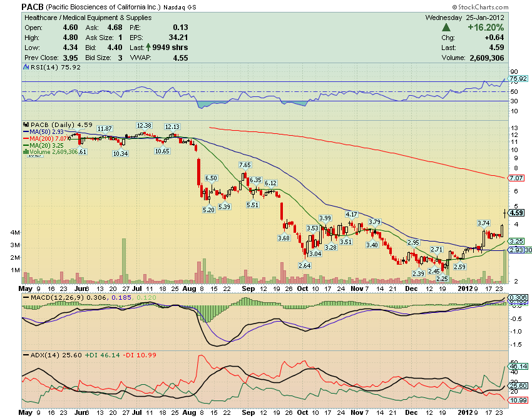Image resolution: width=532 pixels, height=418 pixels.
Task: Click the tall green late-June volume bar
Action: pos(124,261)
